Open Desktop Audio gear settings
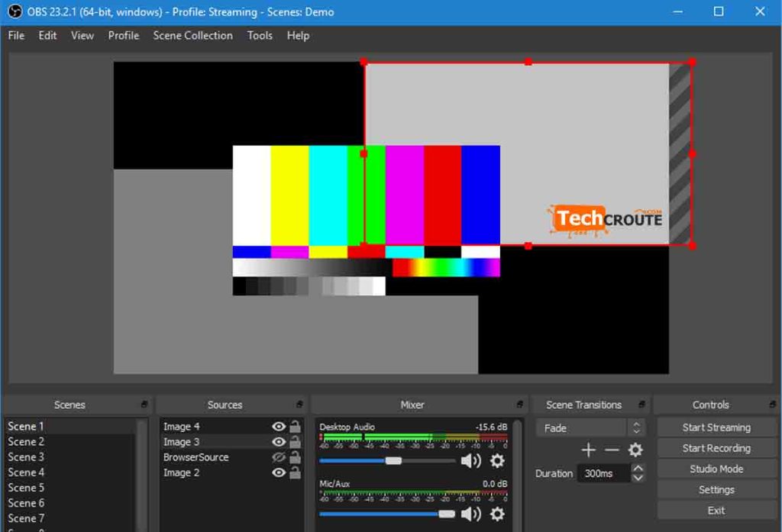Viewport: 782px width, 532px height. [496, 461]
